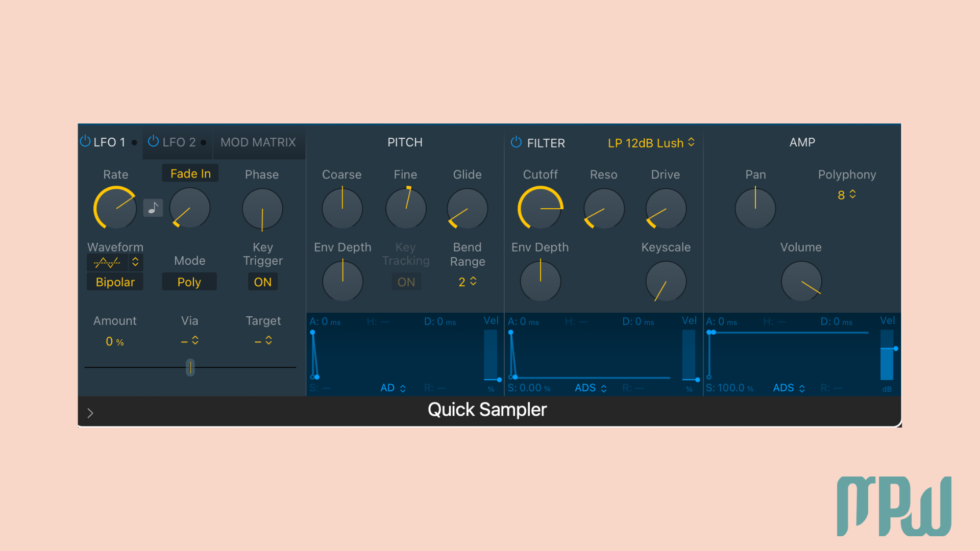The image size is (980, 551).
Task: Click the Cutoff knob in the Filter section
Action: coord(540,208)
